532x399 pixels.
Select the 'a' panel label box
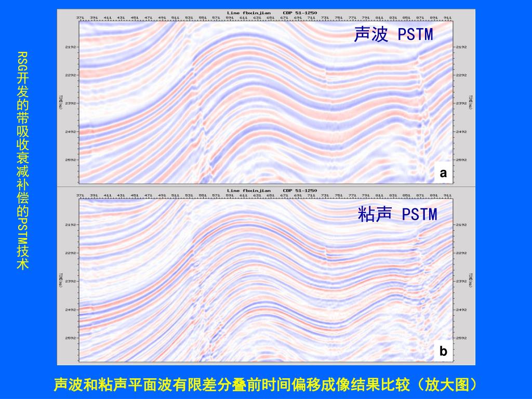pyautogui.click(x=443, y=173)
